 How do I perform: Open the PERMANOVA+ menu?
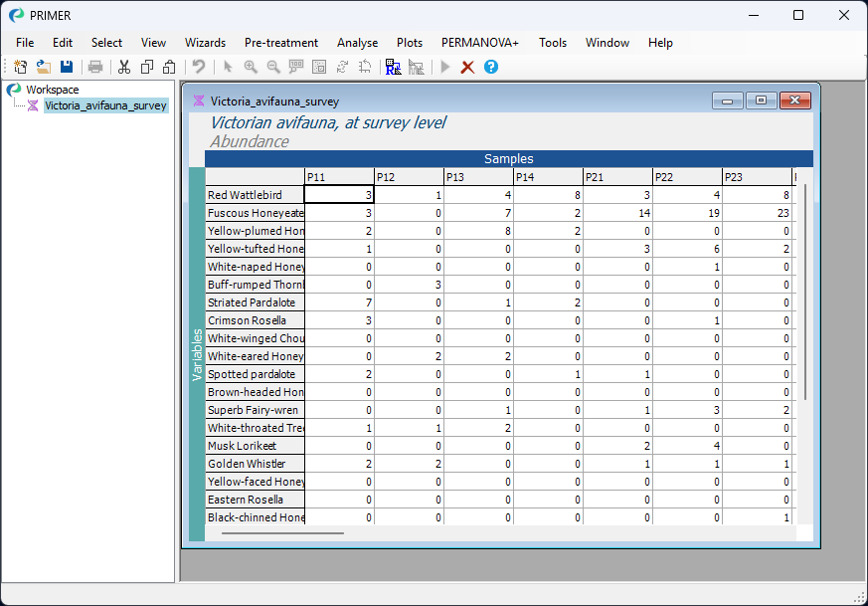[480, 43]
